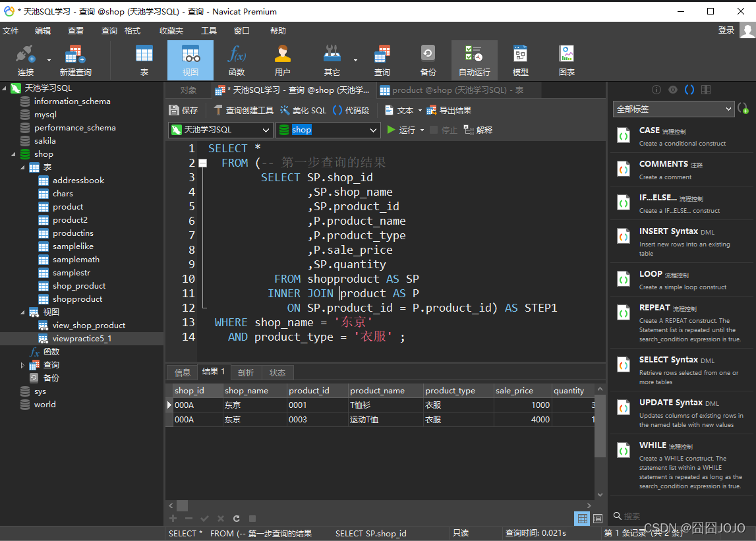Open the 状态 (Status) result tab

tap(277, 373)
